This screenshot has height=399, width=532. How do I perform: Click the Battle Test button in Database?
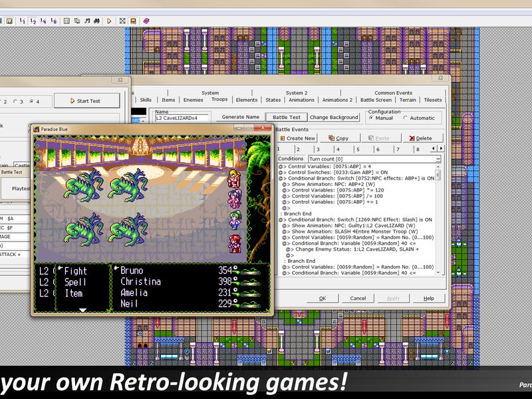(287, 117)
